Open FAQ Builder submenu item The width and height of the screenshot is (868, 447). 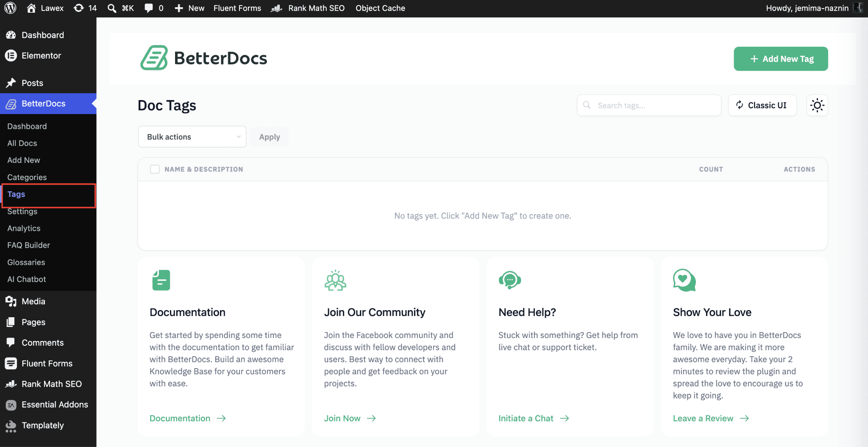(x=28, y=245)
